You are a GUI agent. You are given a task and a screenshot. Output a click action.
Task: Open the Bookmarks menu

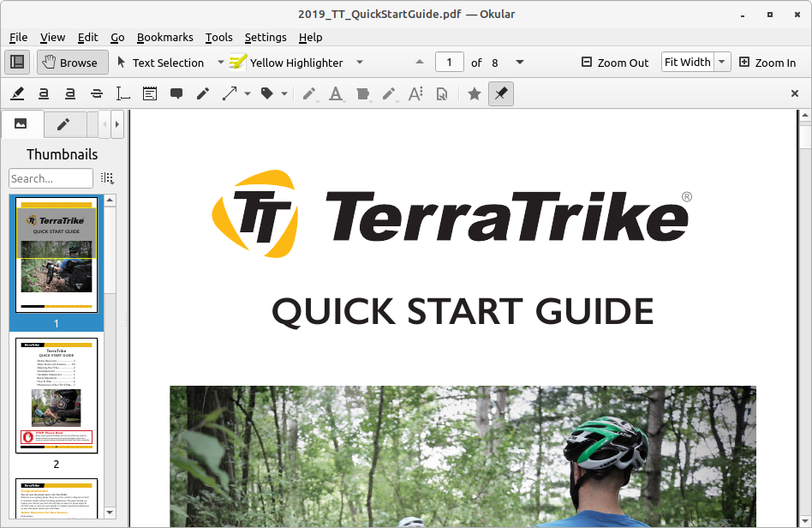[165, 38]
